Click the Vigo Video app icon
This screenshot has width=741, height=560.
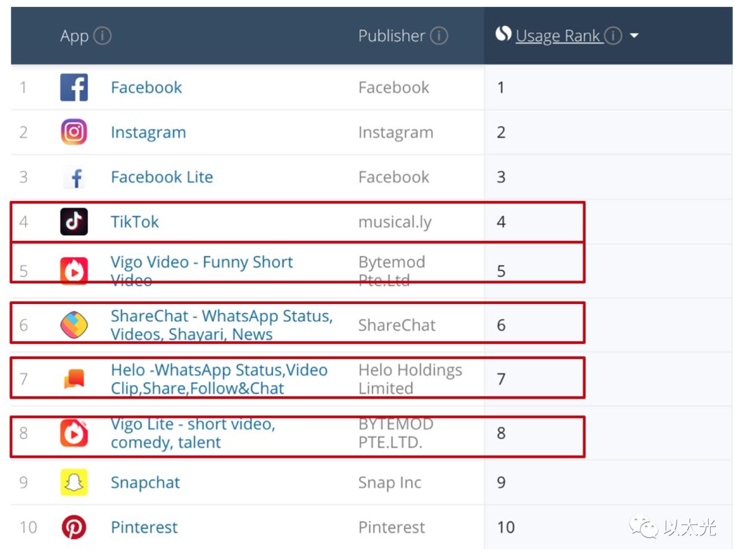point(73,271)
